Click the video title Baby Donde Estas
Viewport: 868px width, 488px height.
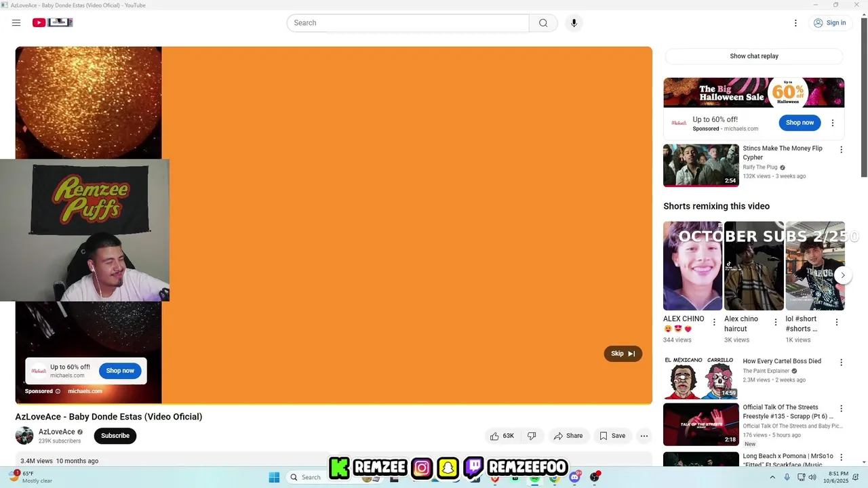click(x=108, y=417)
